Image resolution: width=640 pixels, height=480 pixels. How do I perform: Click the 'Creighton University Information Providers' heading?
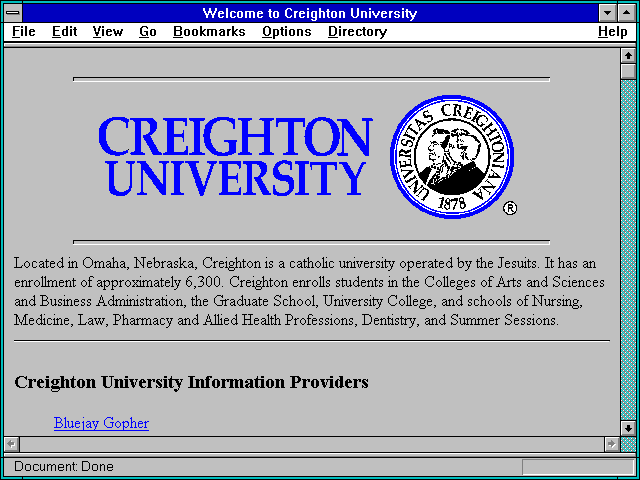[x=191, y=382]
